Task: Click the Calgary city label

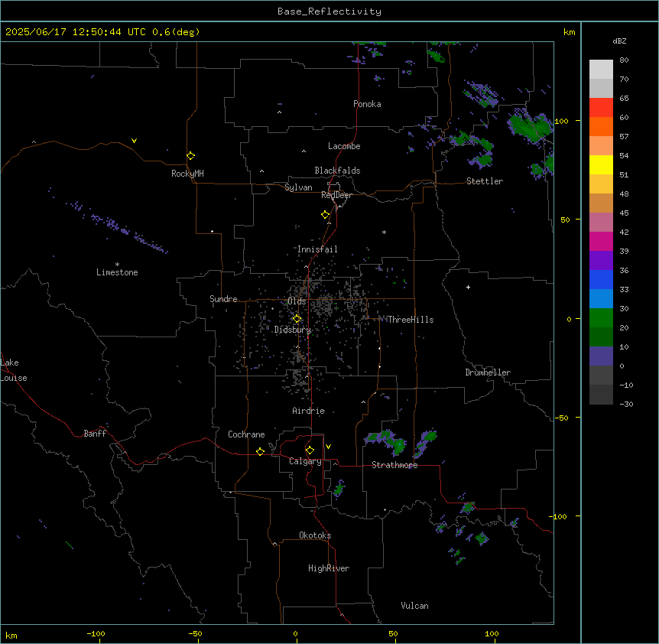Action: [x=305, y=461]
